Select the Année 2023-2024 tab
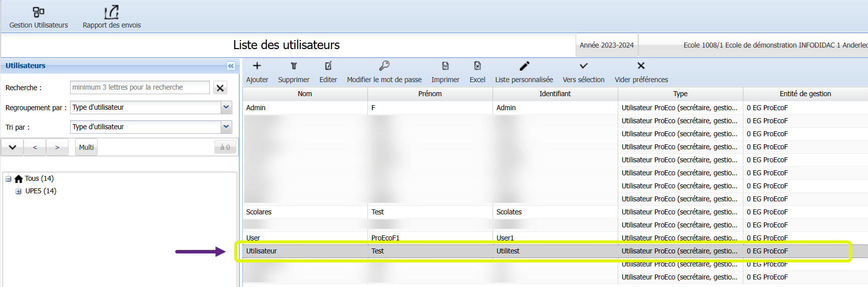Viewport: 868px width, 287px height. pyautogui.click(x=606, y=45)
